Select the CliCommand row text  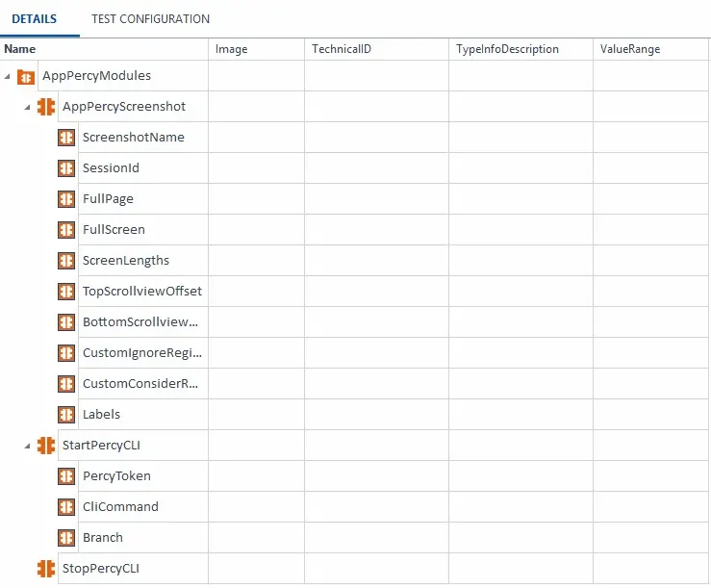(120, 507)
